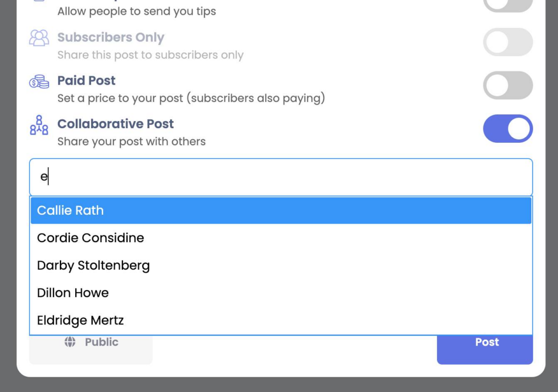The image size is (558, 392).
Task: Toggle the tips switch at top
Action: click(507, 4)
